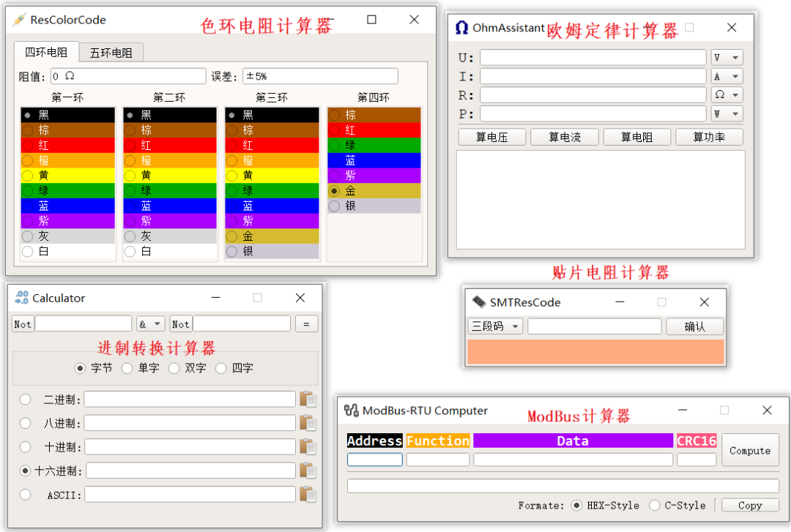Click the clipboard copy icon beside 二进制 field
Screen dimensions: 791x532
(308, 399)
